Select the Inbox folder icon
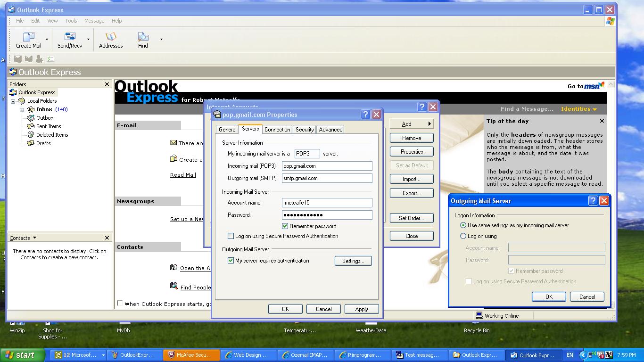This screenshot has height=362, width=644. [31, 109]
